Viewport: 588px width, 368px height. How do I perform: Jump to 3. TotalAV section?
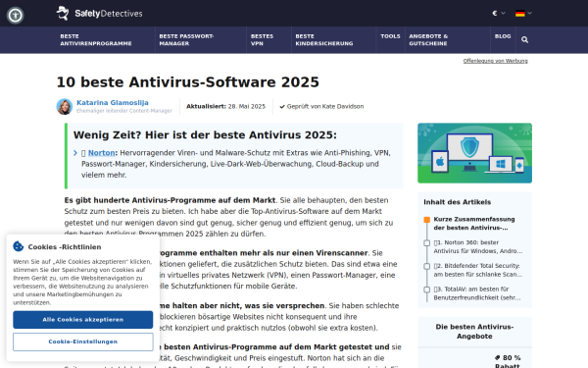tap(477, 293)
